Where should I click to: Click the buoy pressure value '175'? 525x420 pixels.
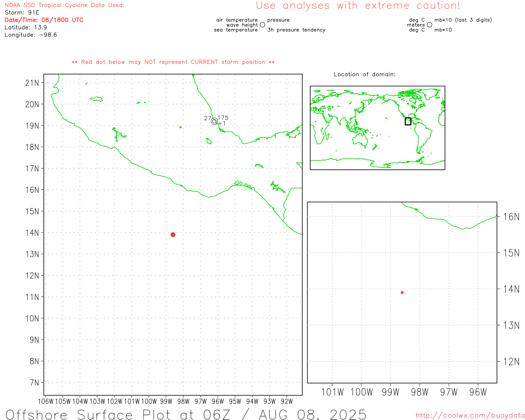(223, 118)
